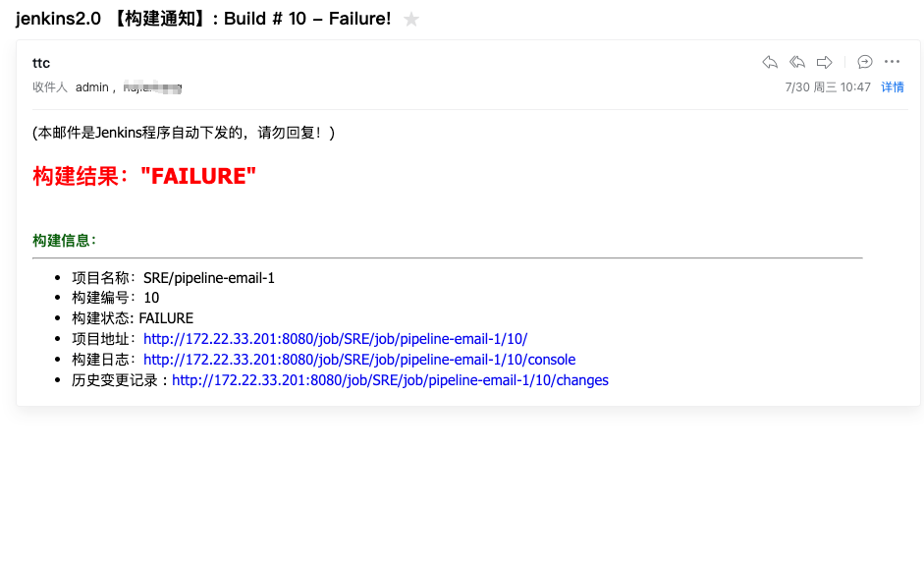
Task: Click the reply-all double arrow icon
Action: 797,62
